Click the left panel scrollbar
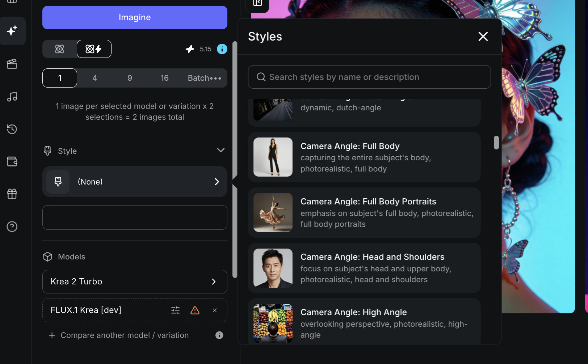 [x=235, y=159]
